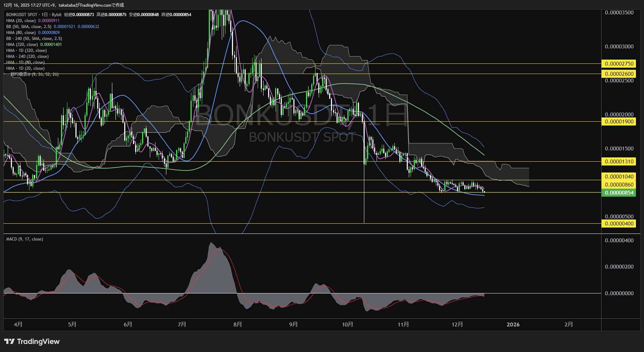Click the yellow 0.00002600 price label
The width and height of the screenshot is (644, 352).
[619, 74]
